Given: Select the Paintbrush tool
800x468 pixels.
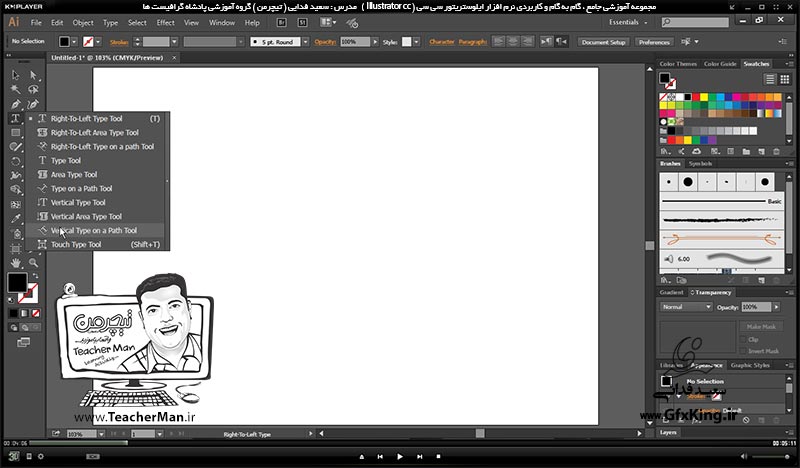Looking at the screenshot, I should (15, 147).
